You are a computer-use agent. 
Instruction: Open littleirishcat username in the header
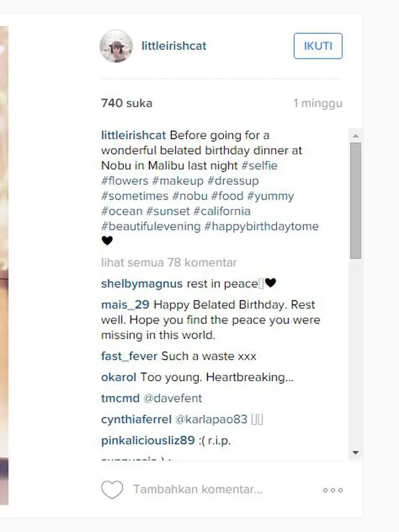pyautogui.click(x=174, y=46)
